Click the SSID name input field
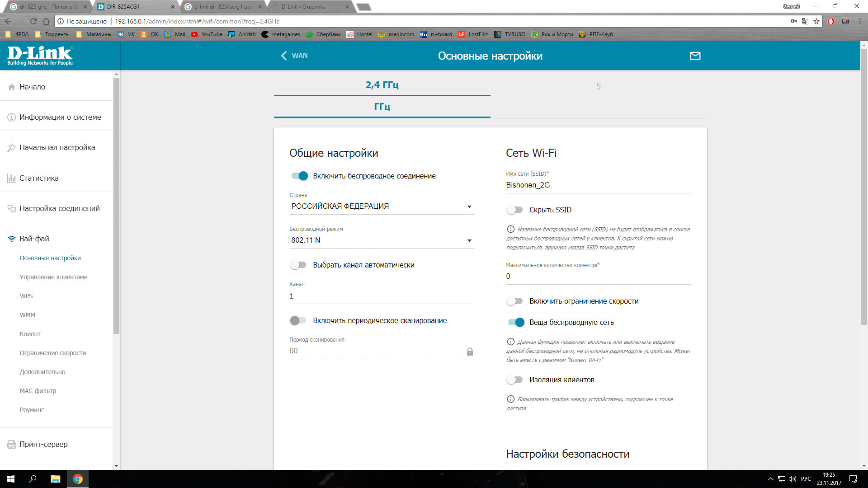The height and width of the screenshot is (488, 868). [598, 185]
